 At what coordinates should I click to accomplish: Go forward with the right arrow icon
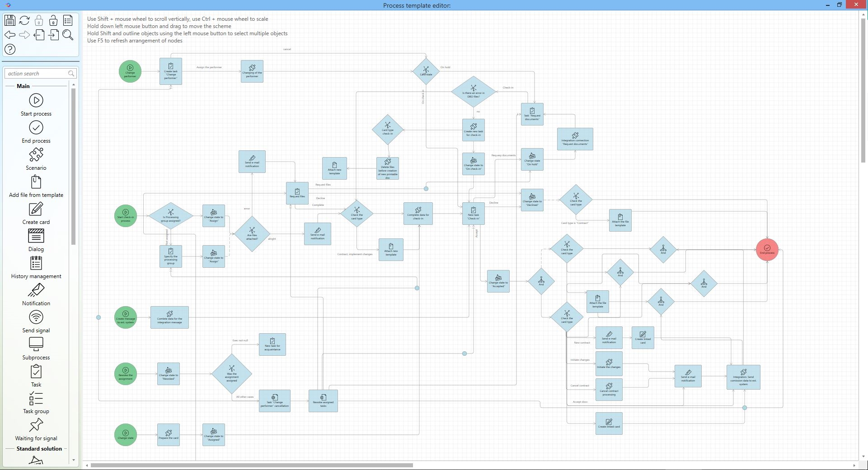tap(24, 35)
